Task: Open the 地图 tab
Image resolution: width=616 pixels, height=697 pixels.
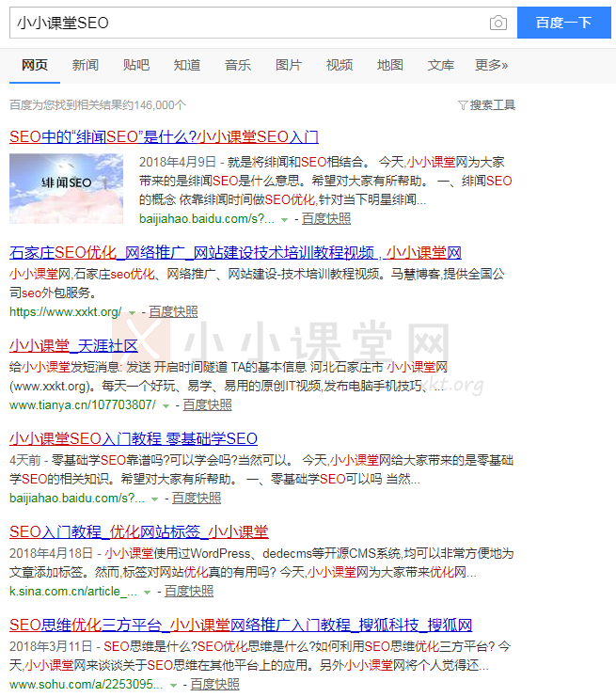Action: [x=390, y=65]
